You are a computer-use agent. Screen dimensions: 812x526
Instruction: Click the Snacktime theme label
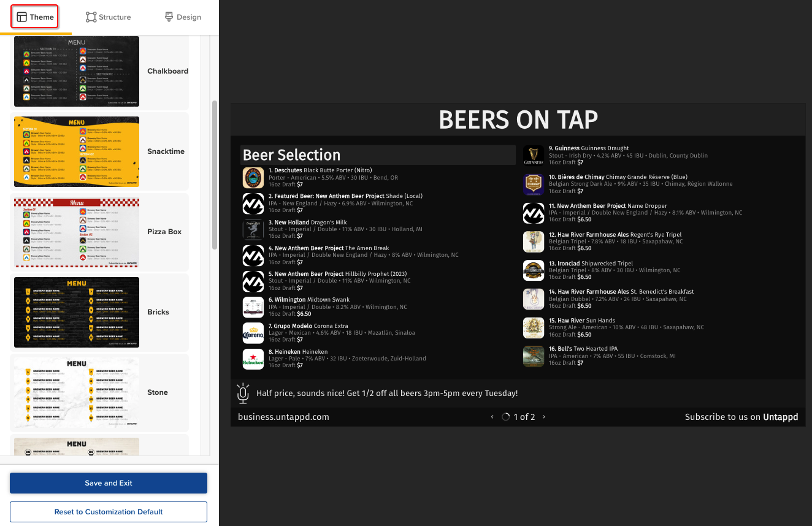166,151
